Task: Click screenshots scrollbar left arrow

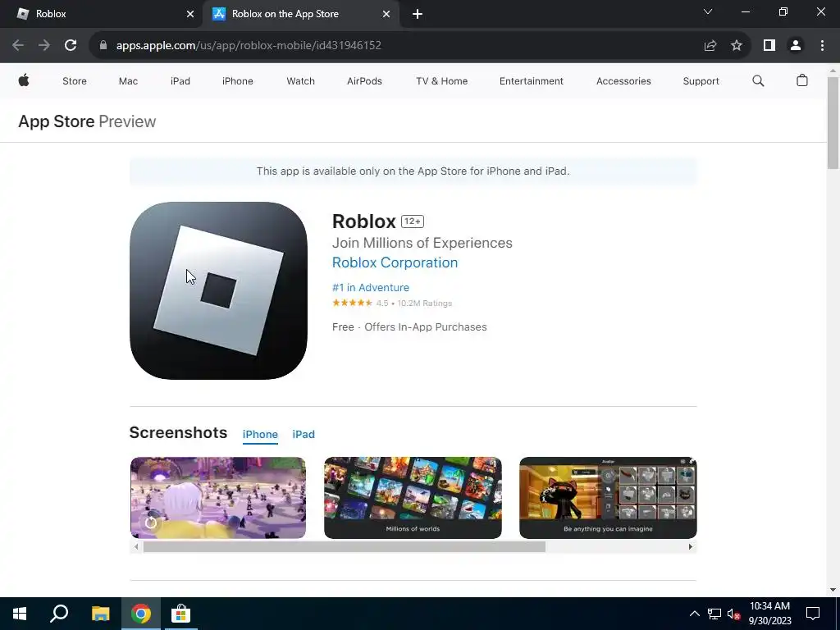Action: click(136, 547)
